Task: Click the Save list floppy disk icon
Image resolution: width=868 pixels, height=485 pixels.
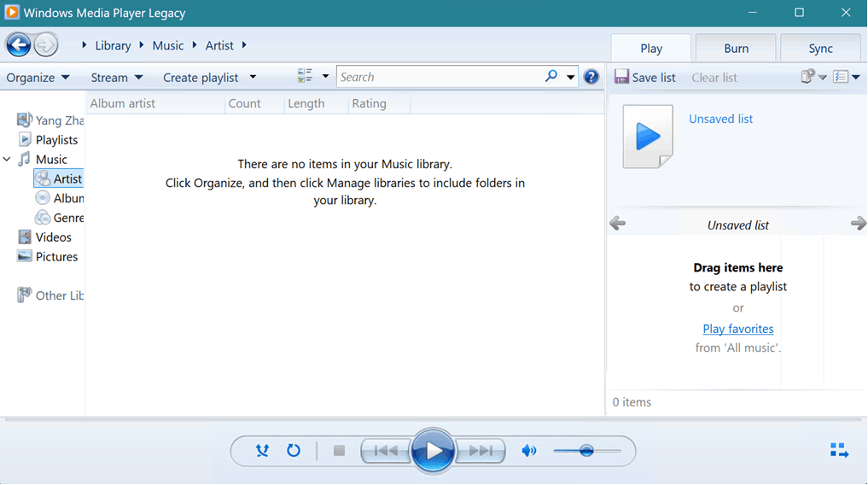Action: coord(621,76)
